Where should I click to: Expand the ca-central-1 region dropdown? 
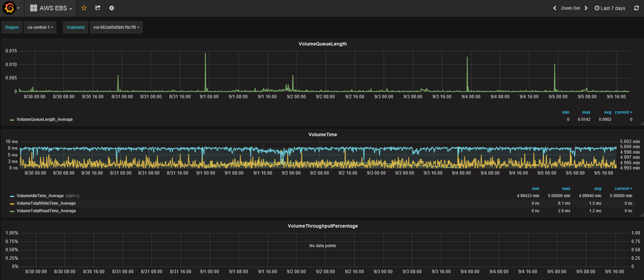click(x=40, y=27)
